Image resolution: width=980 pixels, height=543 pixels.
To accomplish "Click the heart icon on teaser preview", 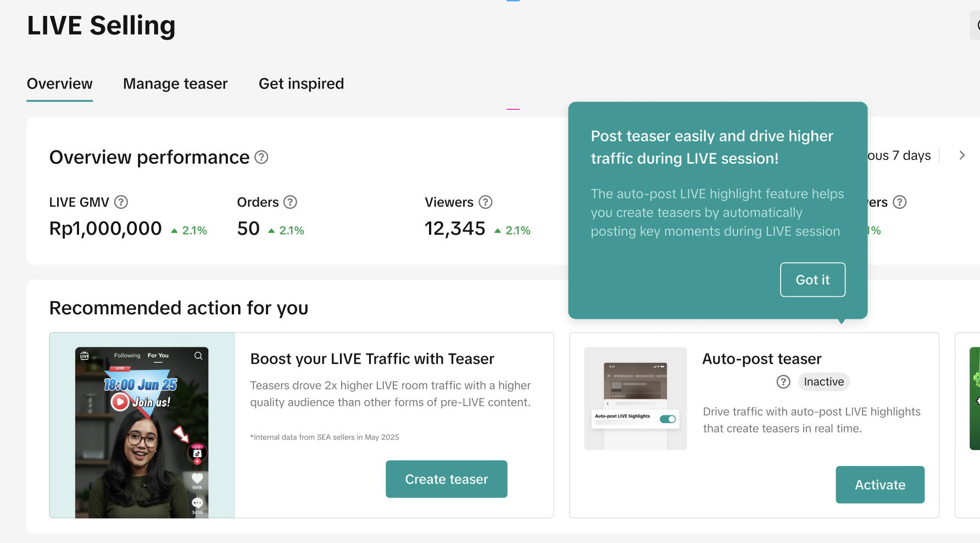I will pyautogui.click(x=197, y=478).
